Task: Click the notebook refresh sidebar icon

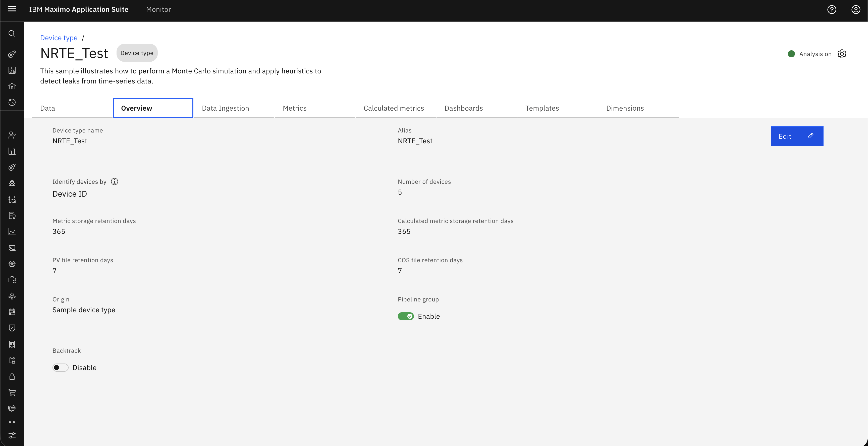Action: click(12, 199)
